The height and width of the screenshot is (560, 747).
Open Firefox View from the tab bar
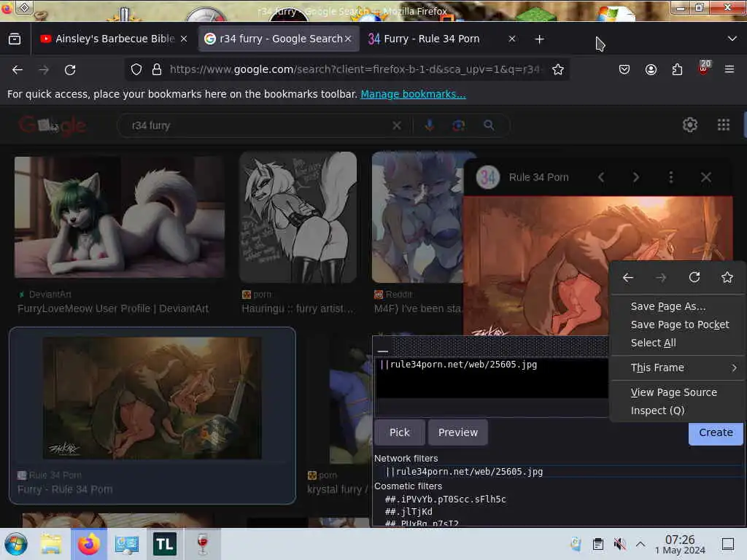(15, 39)
